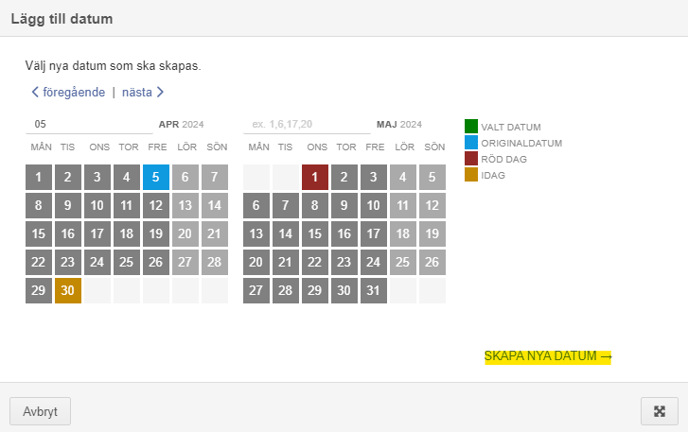Select today's date, April 30
688x432 pixels.
click(x=68, y=290)
